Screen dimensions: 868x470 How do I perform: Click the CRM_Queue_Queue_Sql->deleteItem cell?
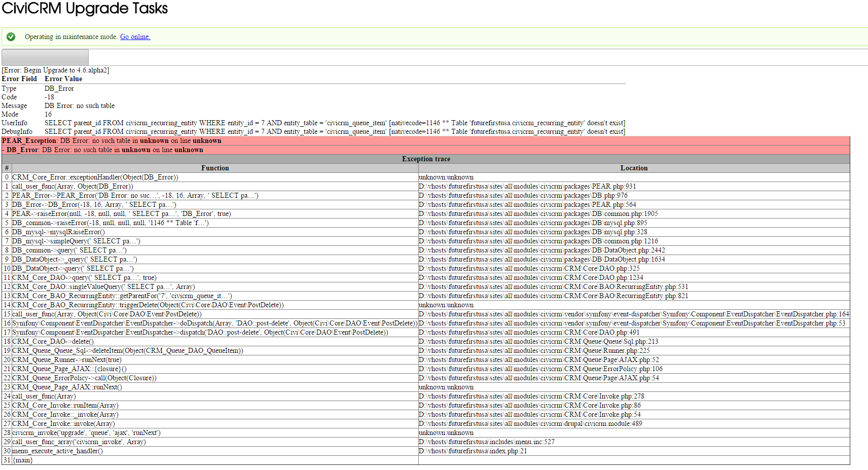(x=215, y=351)
